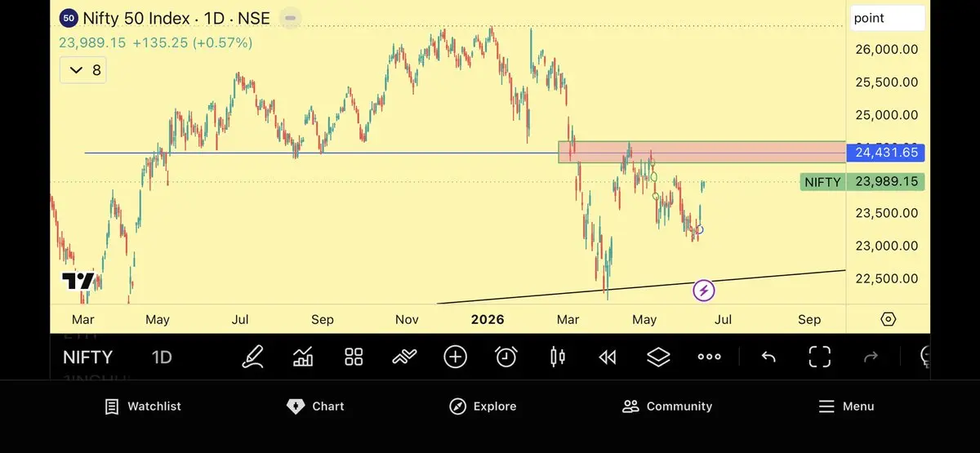980x453 pixels.
Task: Create an alert with the alarm clock icon
Action: coord(506,357)
